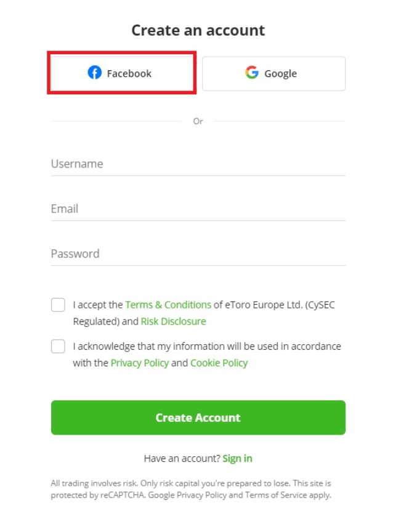Sign up with Facebook
The image size is (396, 532).
click(121, 73)
